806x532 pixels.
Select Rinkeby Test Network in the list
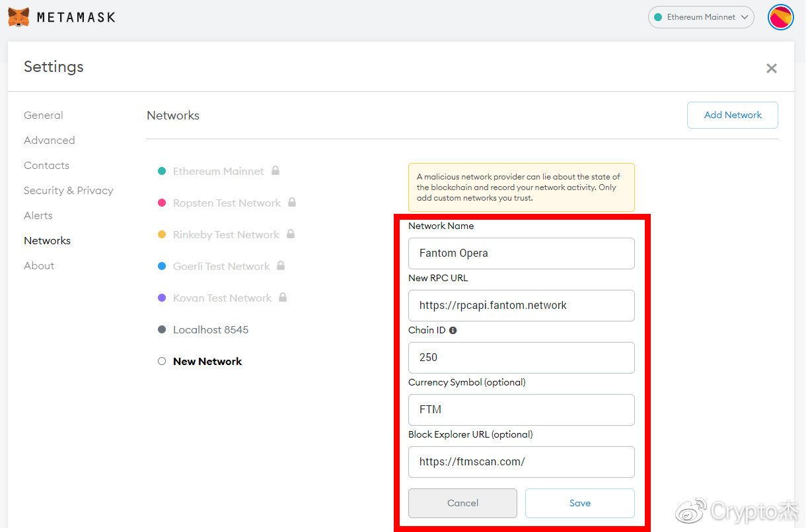226,234
